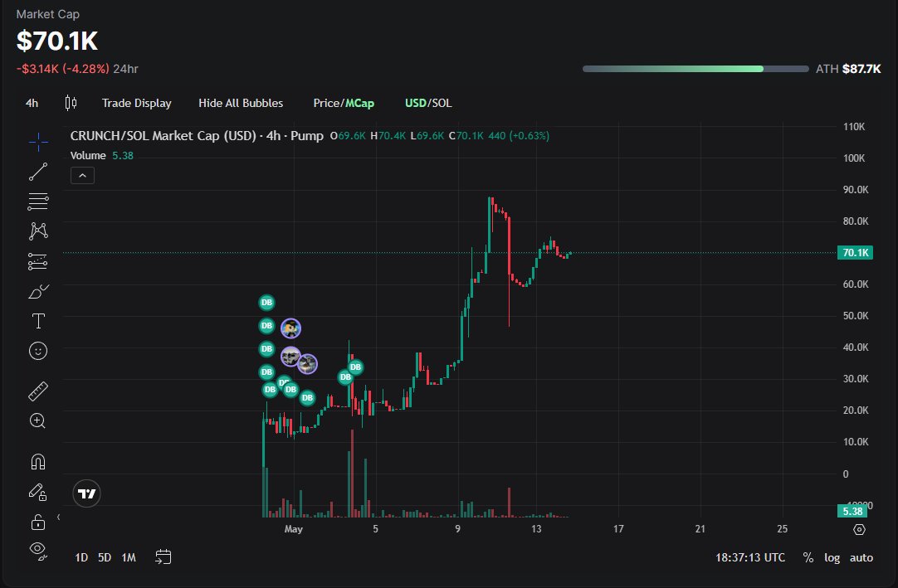Click the $87.7K ATH value

(861, 69)
